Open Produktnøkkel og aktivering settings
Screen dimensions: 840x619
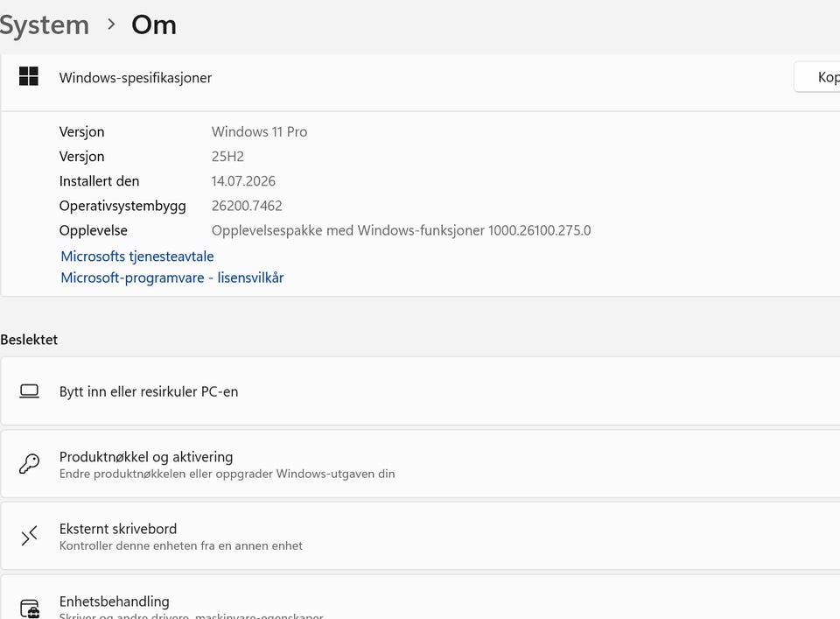pyautogui.click(x=420, y=464)
